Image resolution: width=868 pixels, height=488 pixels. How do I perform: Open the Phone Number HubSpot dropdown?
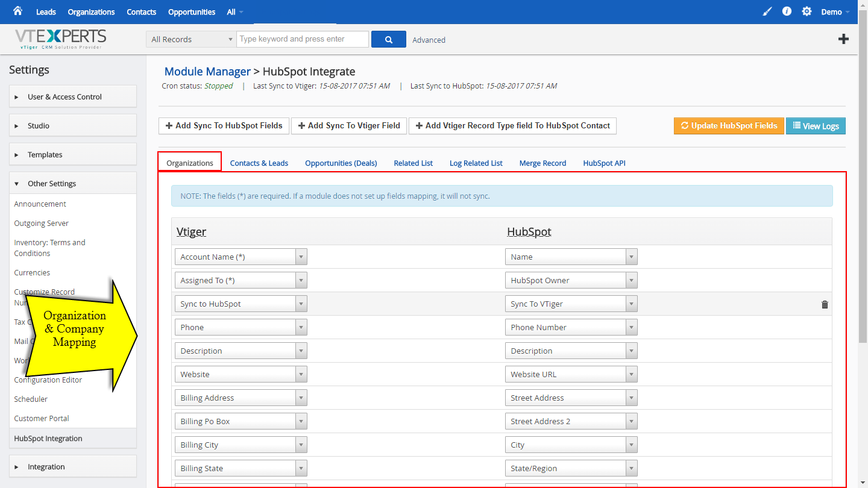571,327
